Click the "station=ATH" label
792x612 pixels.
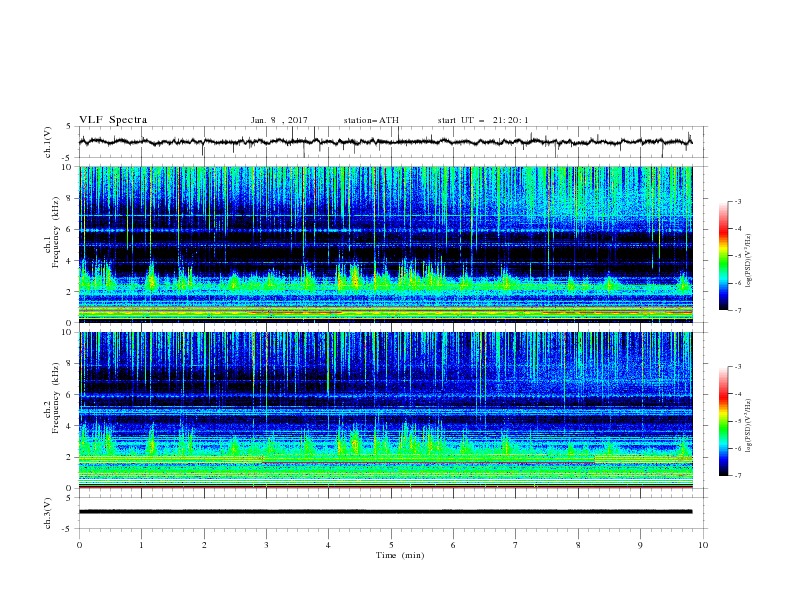click(371, 120)
